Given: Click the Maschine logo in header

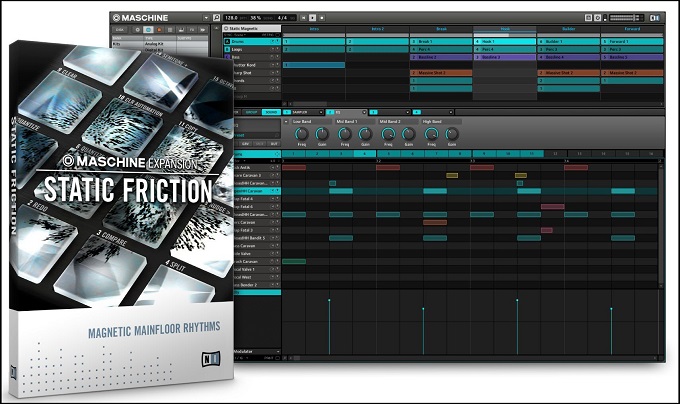Looking at the screenshot, I should [141, 18].
